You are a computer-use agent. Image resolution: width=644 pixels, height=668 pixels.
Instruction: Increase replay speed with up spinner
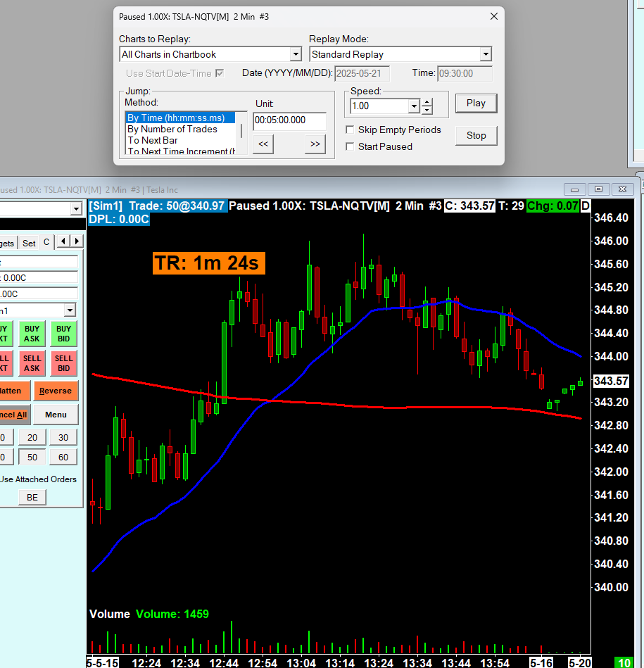click(x=427, y=102)
